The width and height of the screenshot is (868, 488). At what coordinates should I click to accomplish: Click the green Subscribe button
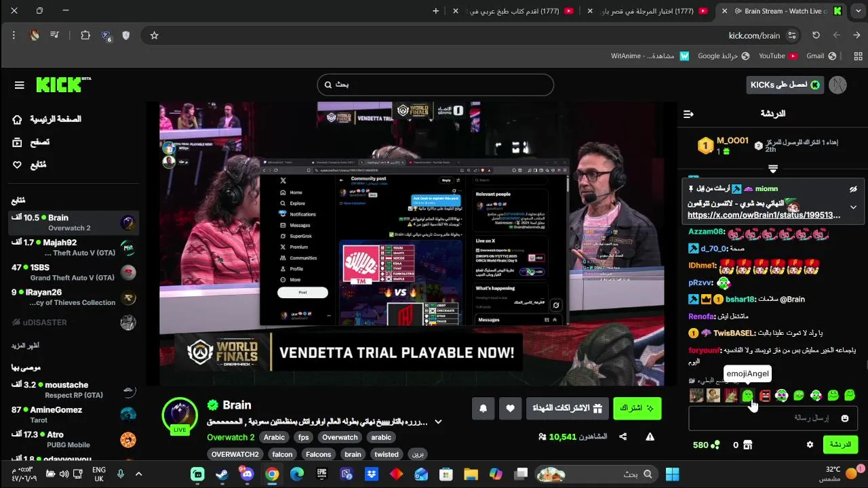click(637, 408)
